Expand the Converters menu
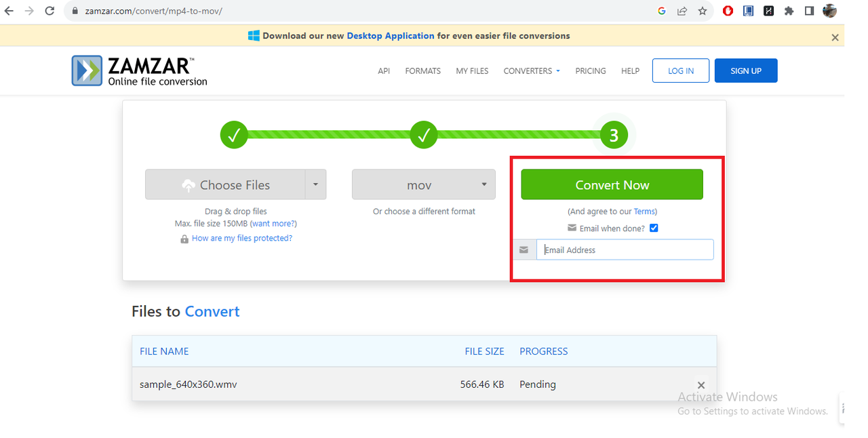The width and height of the screenshot is (868, 438). point(532,71)
